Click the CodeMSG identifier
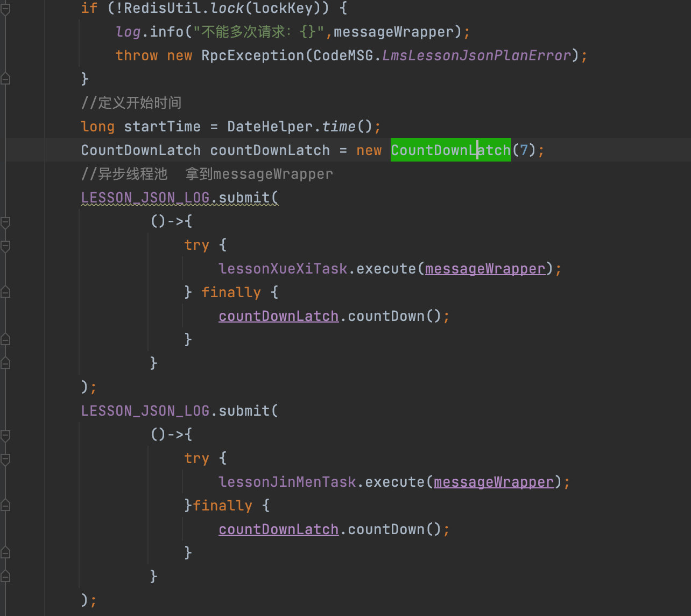The width and height of the screenshot is (691, 616). pyautogui.click(x=343, y=55)
